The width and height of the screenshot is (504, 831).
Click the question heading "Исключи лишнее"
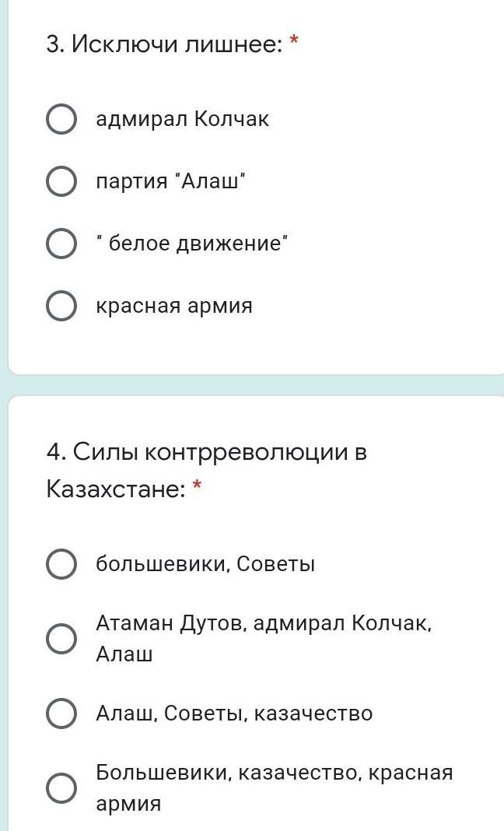pyautogui.click(x=164, y=45)
